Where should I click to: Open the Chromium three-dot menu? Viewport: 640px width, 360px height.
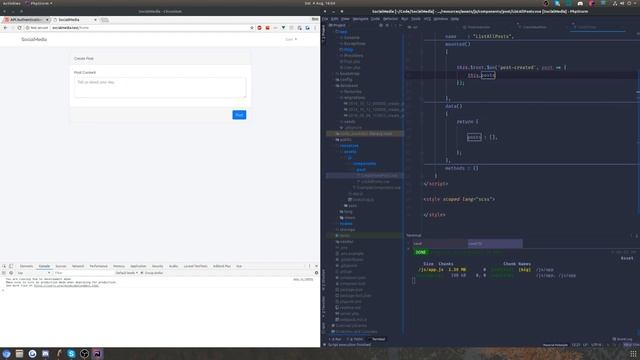pyautogui.click(x=315, y=28)
